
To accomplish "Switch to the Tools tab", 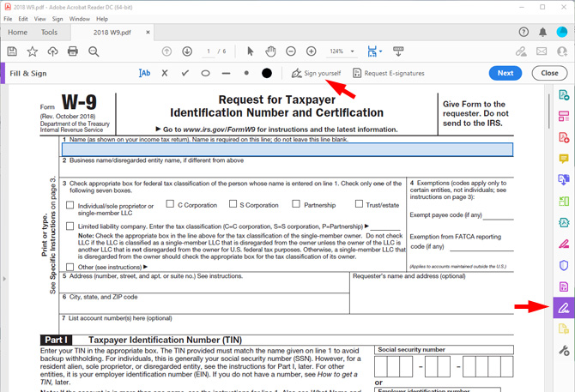I will click(x=49, y=33).
